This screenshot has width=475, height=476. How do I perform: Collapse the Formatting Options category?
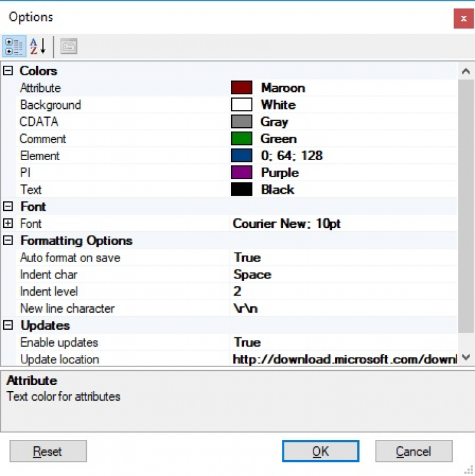click(8, 241)
